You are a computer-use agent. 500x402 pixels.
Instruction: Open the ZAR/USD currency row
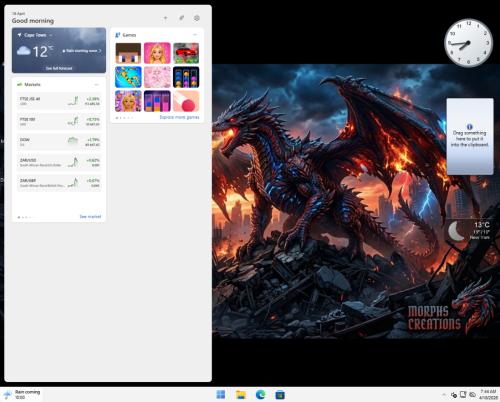[59, 163]
